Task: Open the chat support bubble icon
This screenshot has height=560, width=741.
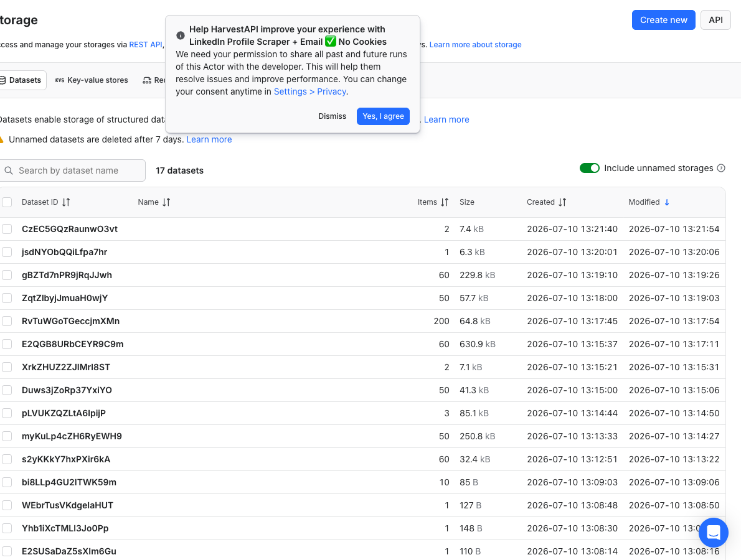Action: click(713, 532)
